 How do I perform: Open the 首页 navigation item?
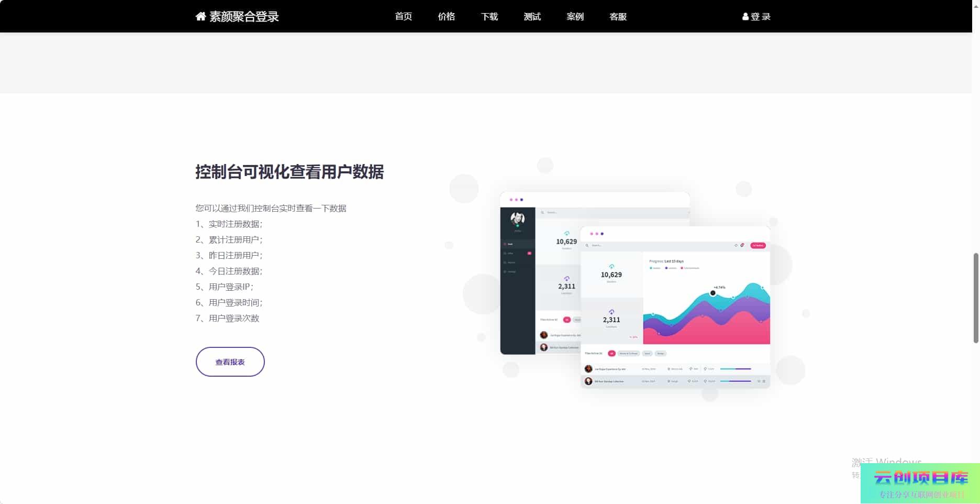[x=403, y=17]
